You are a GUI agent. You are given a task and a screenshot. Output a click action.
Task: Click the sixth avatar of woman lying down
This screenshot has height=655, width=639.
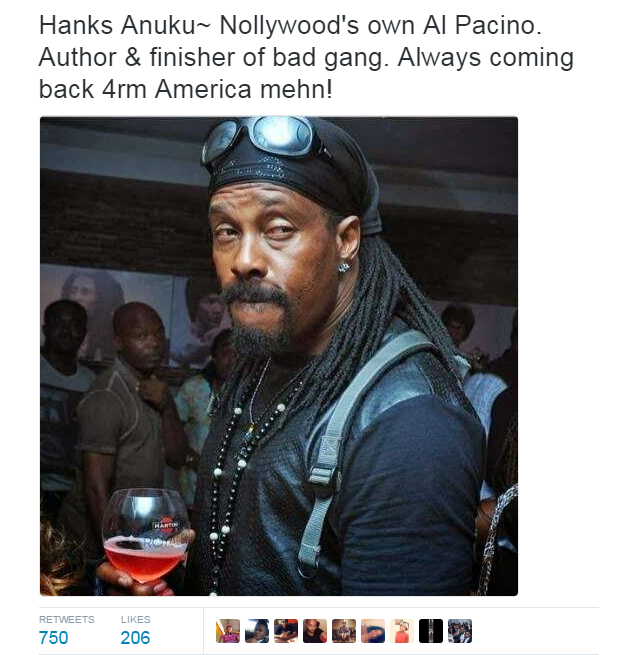(x=373, y=631)
